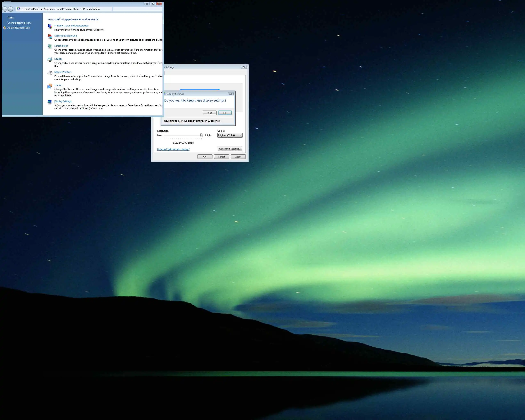
Task: Click the Screen Saver icon
Action: (50, 47)
